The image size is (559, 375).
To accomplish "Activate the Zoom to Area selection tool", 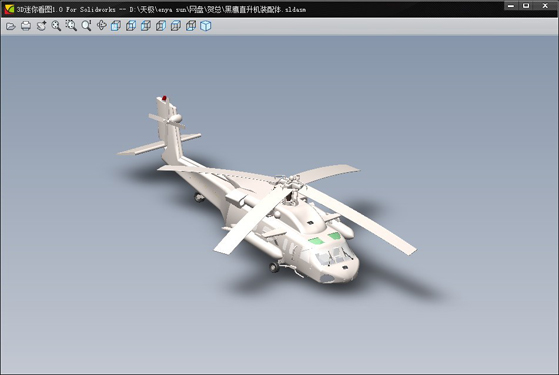I will tap(71, 26).
